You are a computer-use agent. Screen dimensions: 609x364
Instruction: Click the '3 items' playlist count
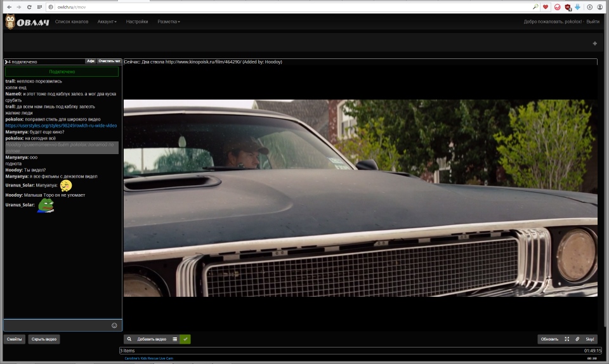tap(128, 351)
